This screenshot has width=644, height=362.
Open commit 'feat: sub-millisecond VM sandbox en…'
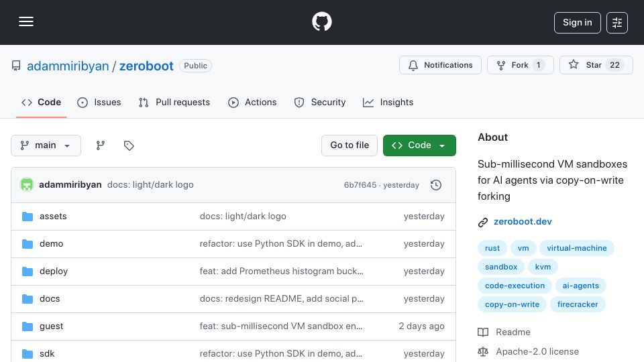tap(281, 326)
